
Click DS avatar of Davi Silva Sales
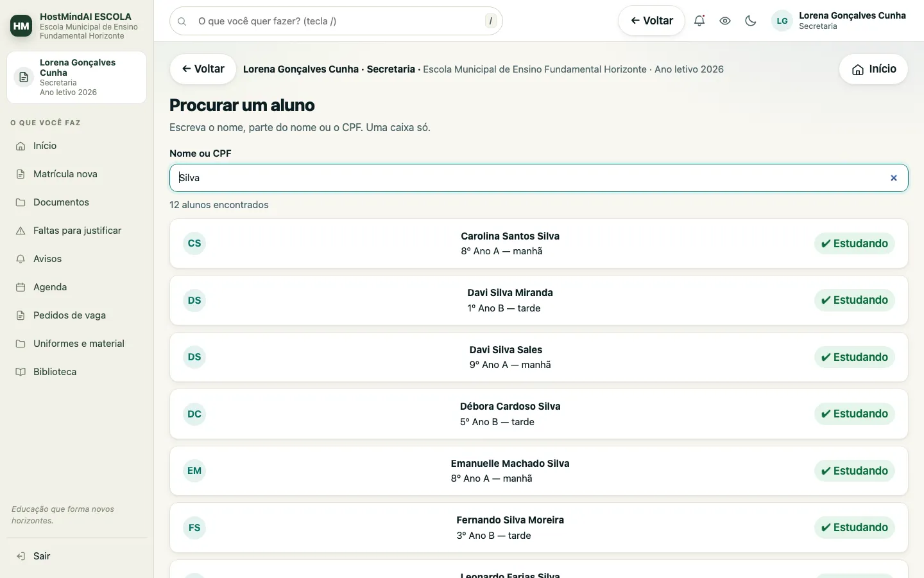[x=194, y=357]
